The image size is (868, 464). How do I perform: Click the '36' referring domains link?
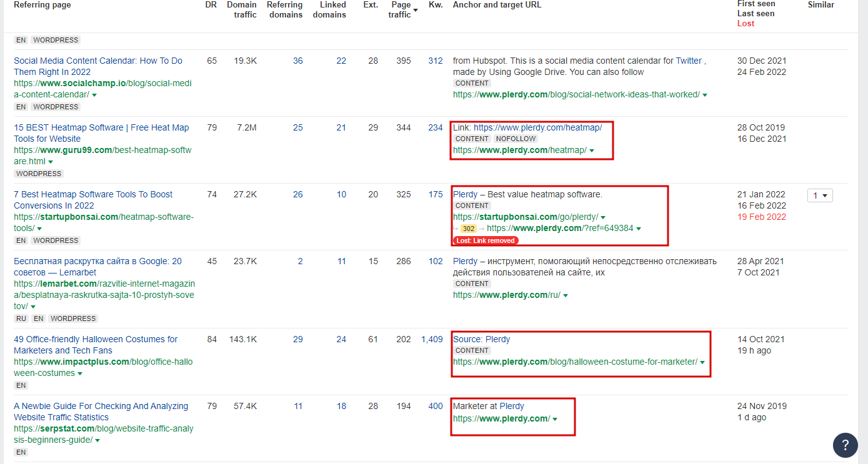click(x=297, y=61)
